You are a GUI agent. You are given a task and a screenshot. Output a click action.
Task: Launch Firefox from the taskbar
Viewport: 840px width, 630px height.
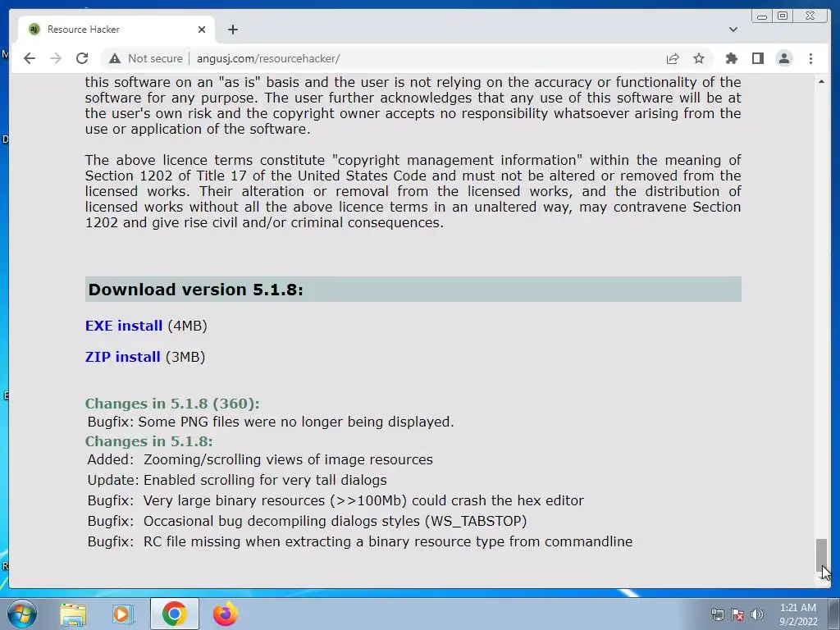point(225,614)
